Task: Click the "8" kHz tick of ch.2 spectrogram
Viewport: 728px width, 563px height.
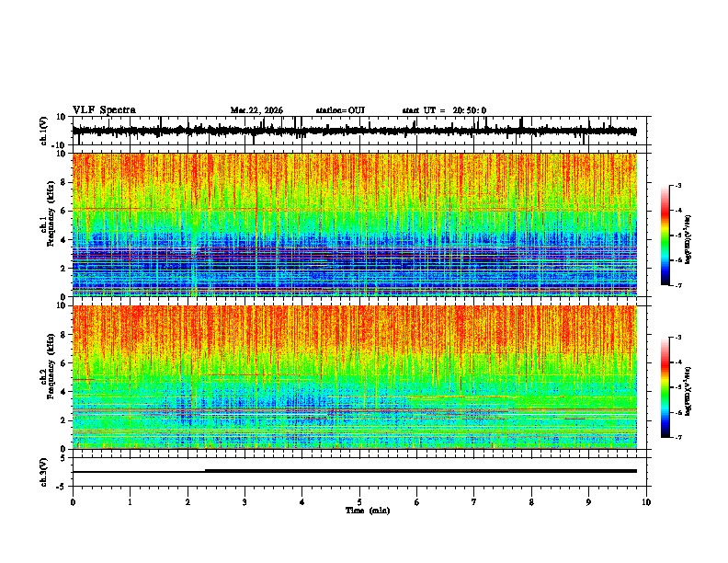Action: [64, 335]
